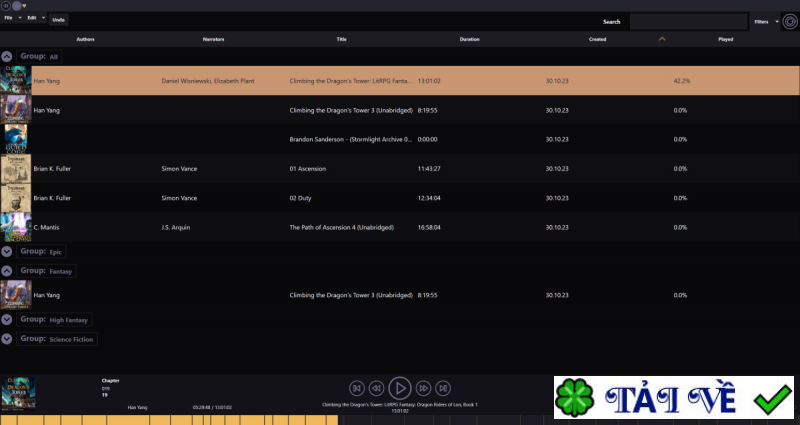This screenshot has width=800, height=425.
Task: Rewind the current audiobook
Action: click(x=376, y=388)
